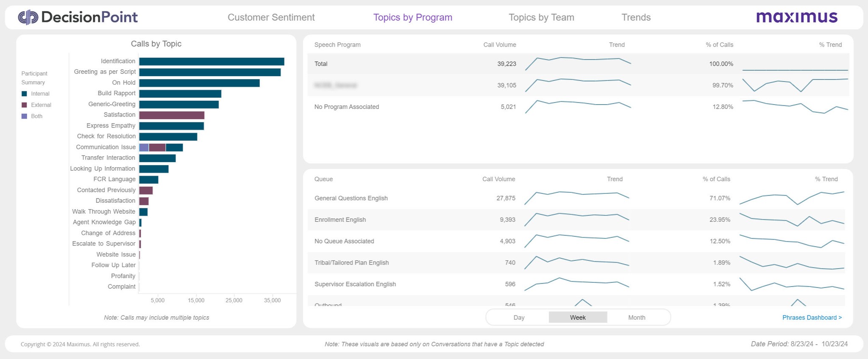The height and width of the screenshot is (359, 868).
Task: Select the Topics by Program tab
Action: pyautogui.click(x=413, y=17)
